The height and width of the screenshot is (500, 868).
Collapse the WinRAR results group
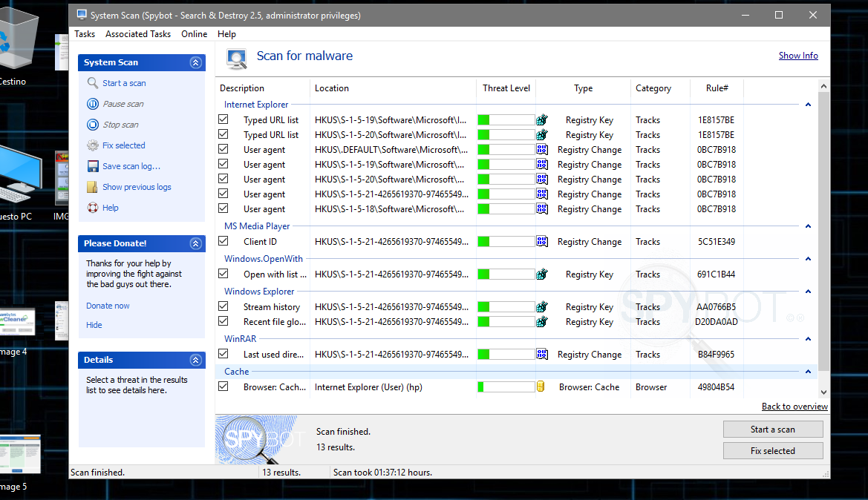tap(808, 339)
